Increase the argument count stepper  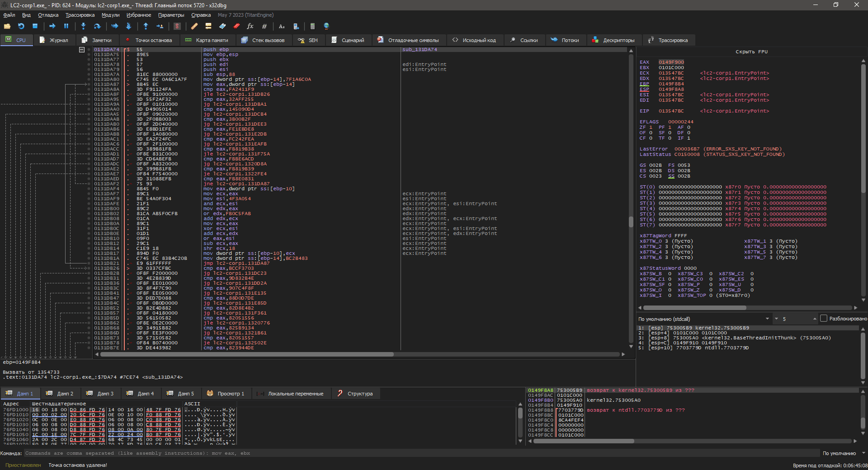click(x=815, y=319)
